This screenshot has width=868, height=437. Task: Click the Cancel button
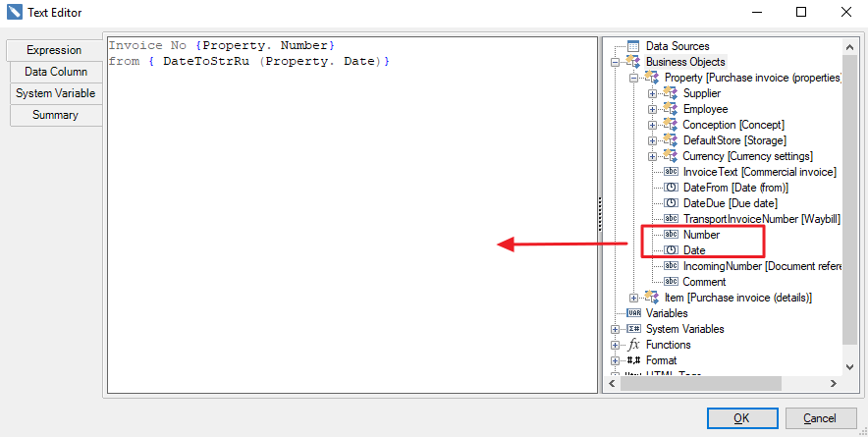820,418
